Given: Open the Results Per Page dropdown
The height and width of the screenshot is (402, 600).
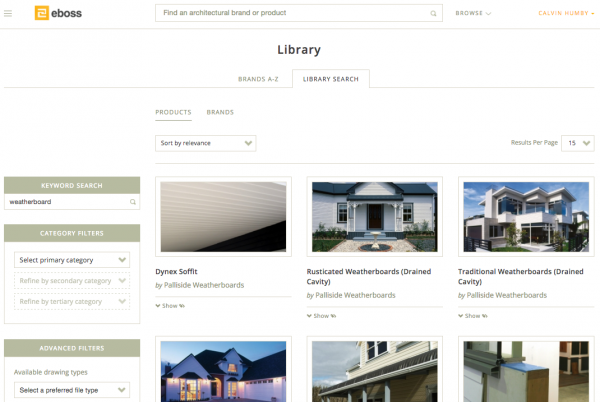Looking at the screenshot, I should click(577, 143).
